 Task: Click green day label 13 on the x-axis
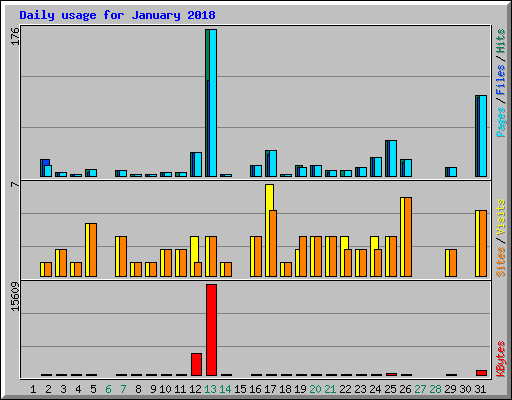[x=210, y=389]
